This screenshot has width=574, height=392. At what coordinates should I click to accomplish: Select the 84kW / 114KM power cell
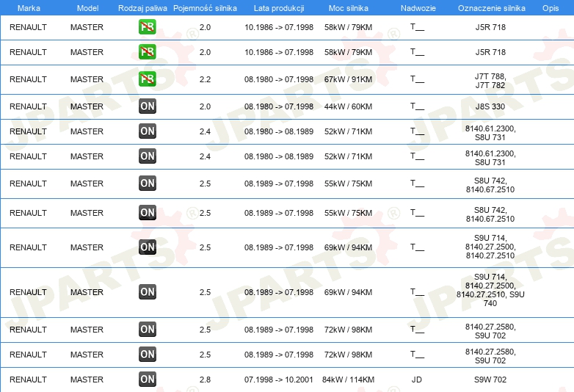(x=348, y=380)
